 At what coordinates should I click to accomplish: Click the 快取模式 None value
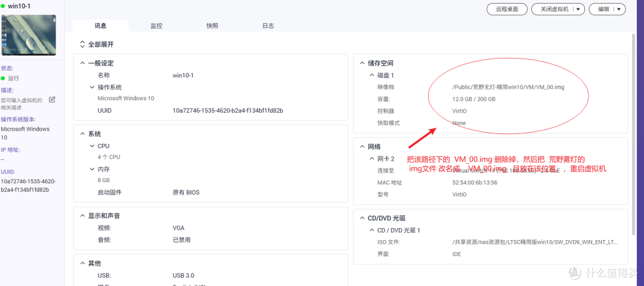[459, 123]
